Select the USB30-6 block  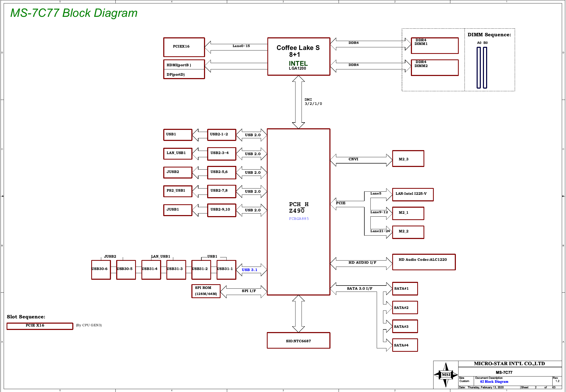point(101,270)
